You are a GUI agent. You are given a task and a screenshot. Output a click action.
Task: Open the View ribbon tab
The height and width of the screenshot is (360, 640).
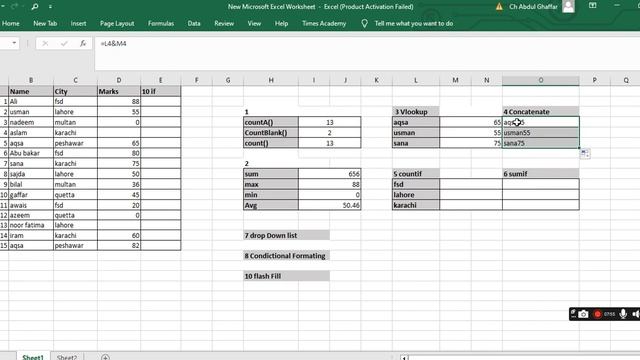[254, 24]
